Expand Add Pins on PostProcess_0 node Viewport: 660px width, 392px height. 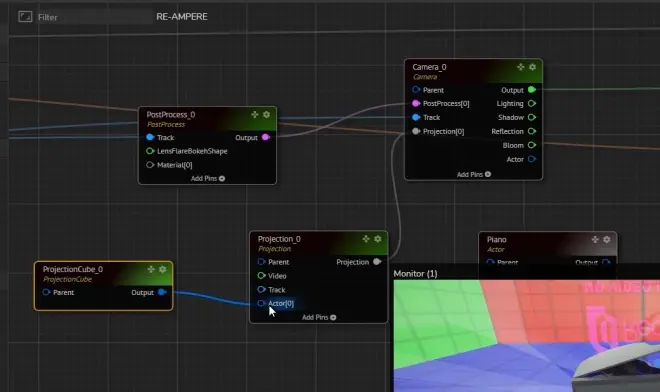coord(208,179)
